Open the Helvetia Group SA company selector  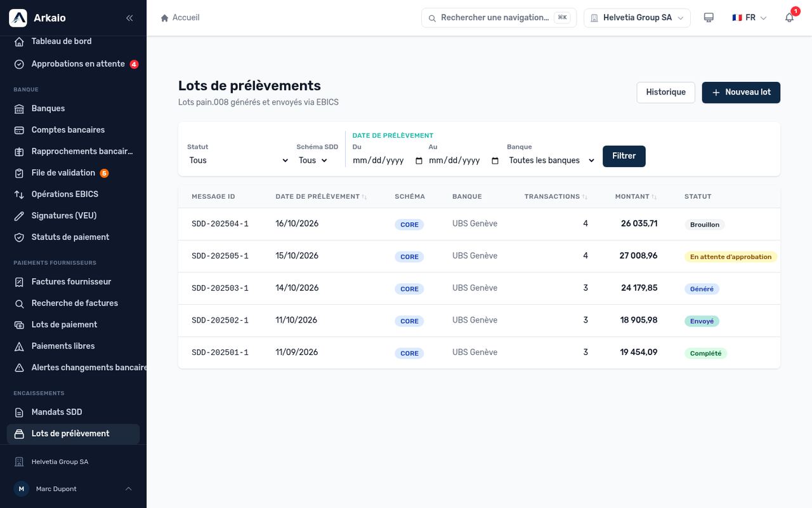pyautogui.click(x=637, y=18)
